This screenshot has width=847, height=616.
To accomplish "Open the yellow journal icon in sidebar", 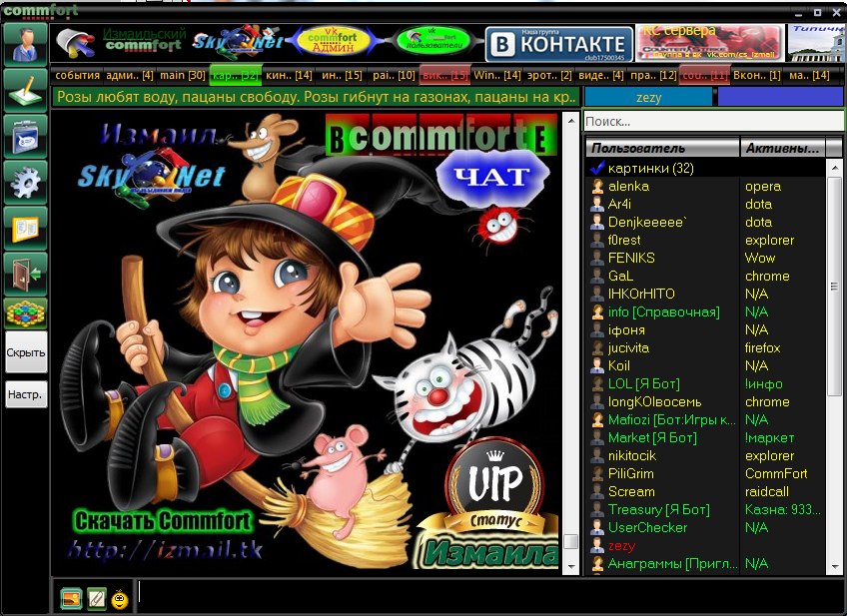I will point(26,227).
